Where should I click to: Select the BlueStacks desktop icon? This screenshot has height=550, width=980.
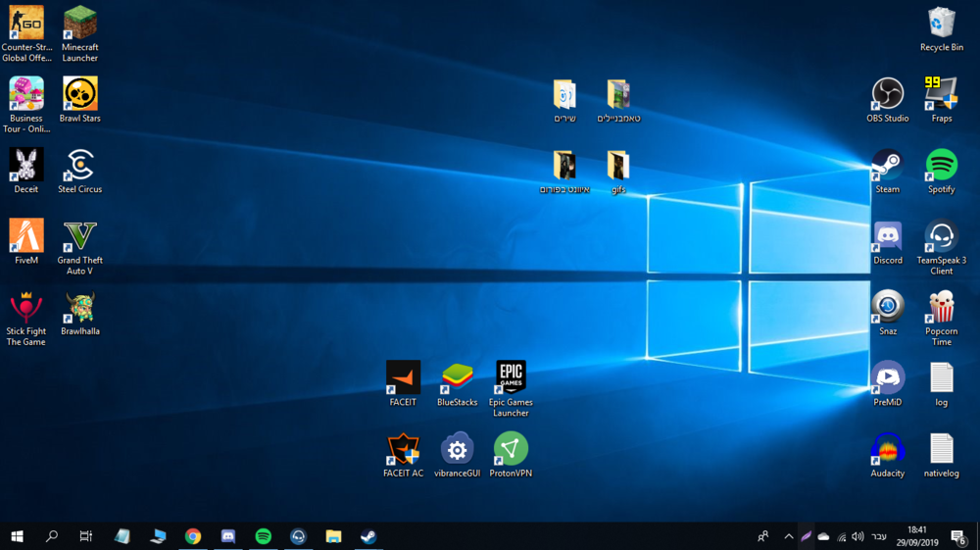457,377
